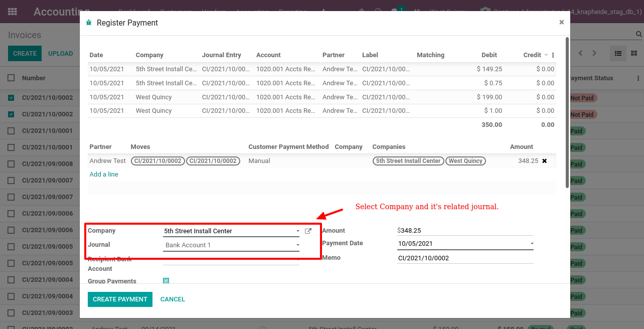
Task: Click the bug icon beside Register Payment title
Action: pos(89,23)
